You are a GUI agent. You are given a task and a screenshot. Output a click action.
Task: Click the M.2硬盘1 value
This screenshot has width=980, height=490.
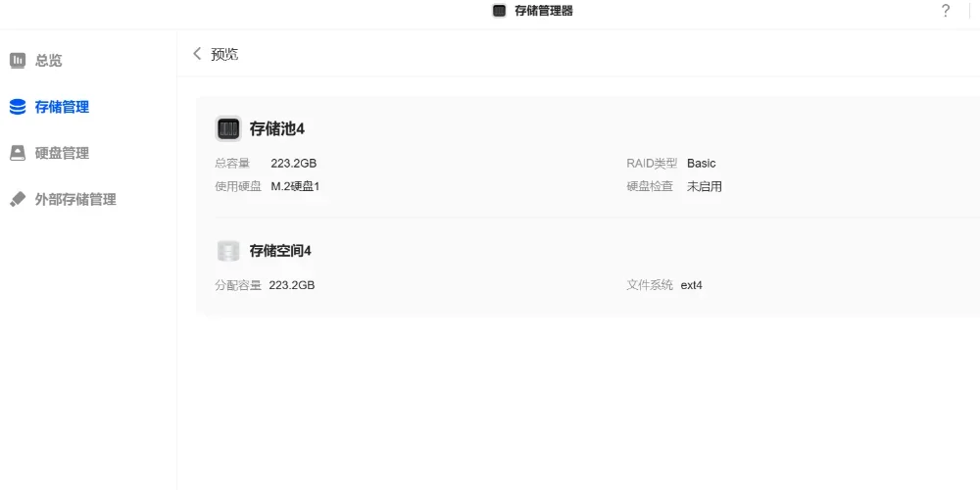pos(295,186)
